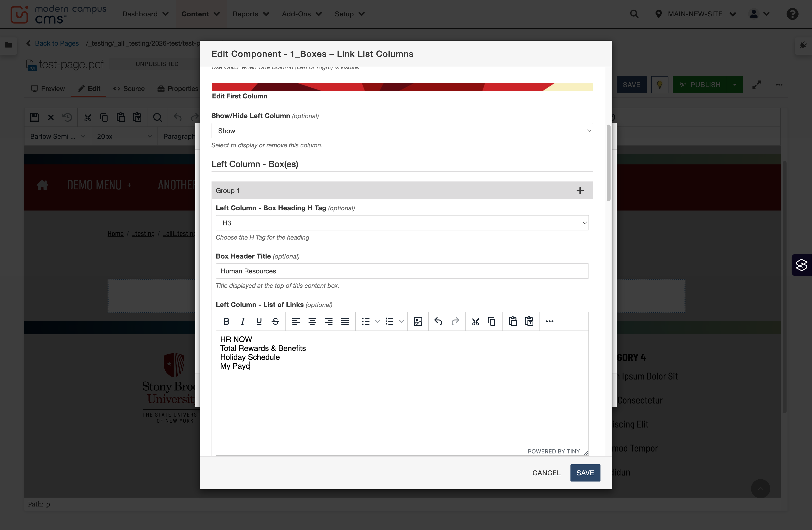
Task: Open Dashboard menu
Action: 145,14
